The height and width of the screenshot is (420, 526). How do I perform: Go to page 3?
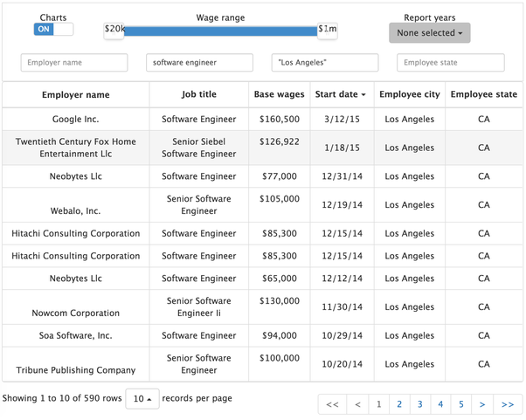[419, 404]
